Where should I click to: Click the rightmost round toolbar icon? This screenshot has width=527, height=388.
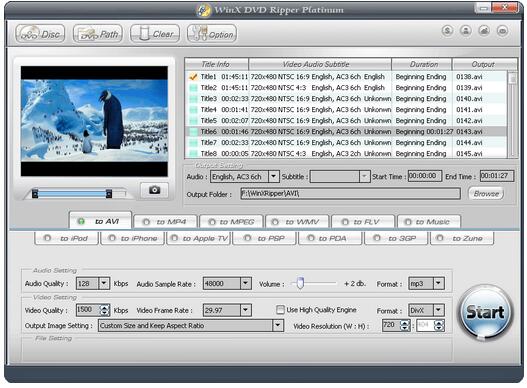tap(502, 31)
